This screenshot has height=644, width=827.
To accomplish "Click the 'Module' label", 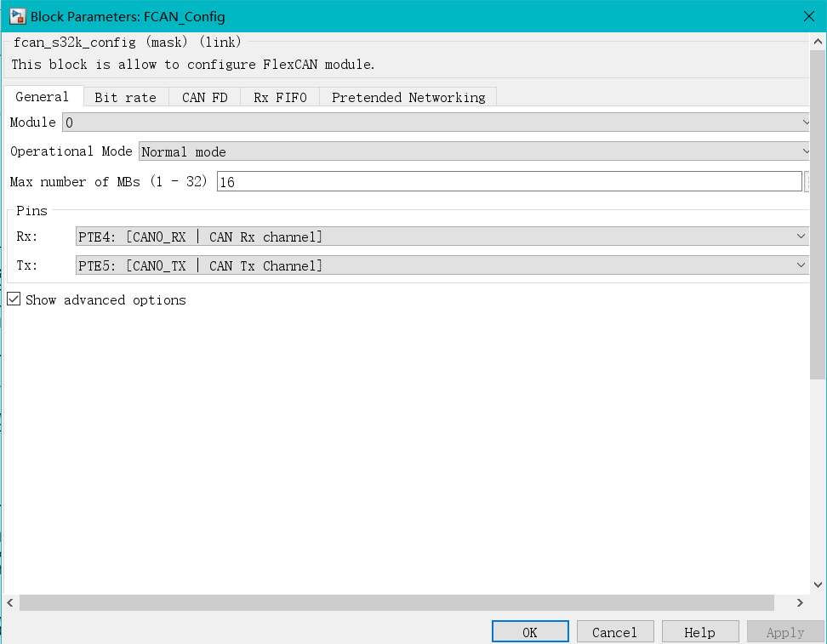I will tap(32, 123).
